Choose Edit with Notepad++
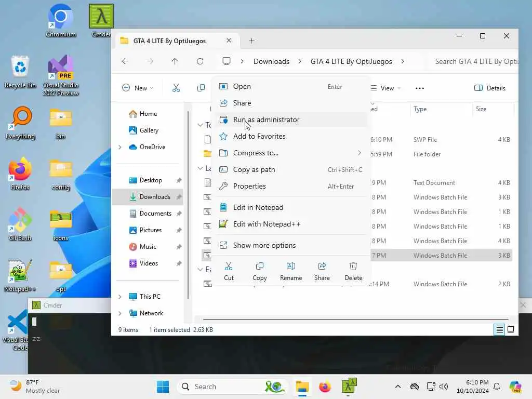The image size is (532, 399). coord(290,224)
